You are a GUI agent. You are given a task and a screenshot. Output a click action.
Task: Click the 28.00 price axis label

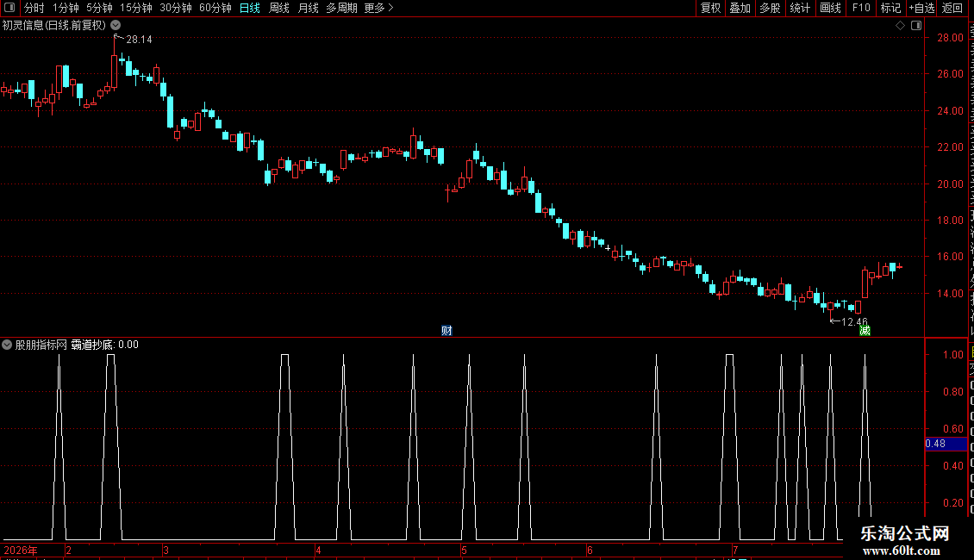(951, 37)
